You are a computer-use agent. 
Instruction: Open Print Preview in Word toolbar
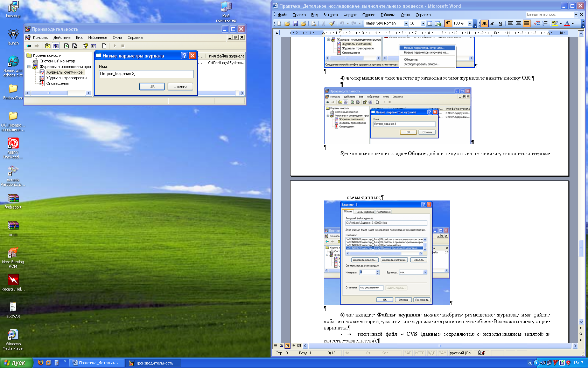pos(314,23)
